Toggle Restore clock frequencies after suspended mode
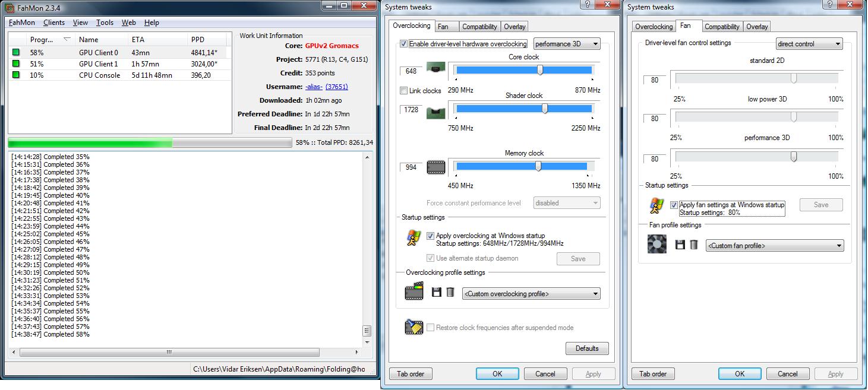Screen dimensions: 868x390 tap(430, 328)
